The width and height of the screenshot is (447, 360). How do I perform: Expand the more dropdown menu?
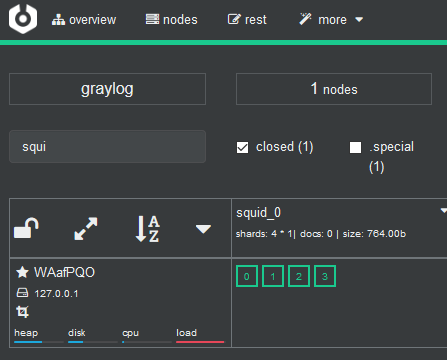331,20
